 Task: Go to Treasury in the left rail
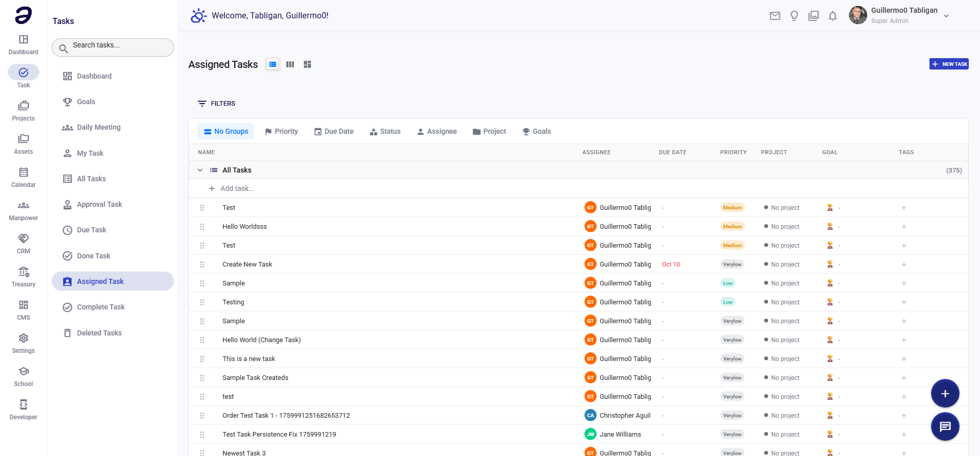(x=23, y=277)
